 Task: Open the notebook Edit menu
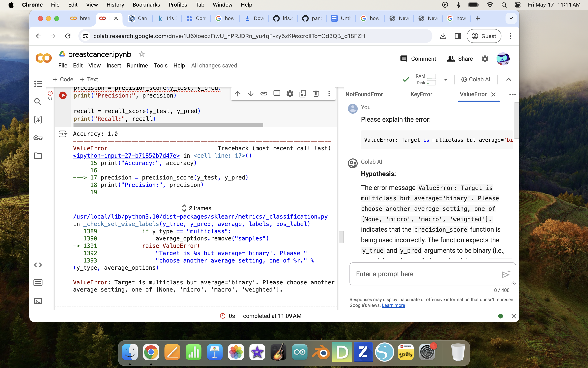click(78, 66)
